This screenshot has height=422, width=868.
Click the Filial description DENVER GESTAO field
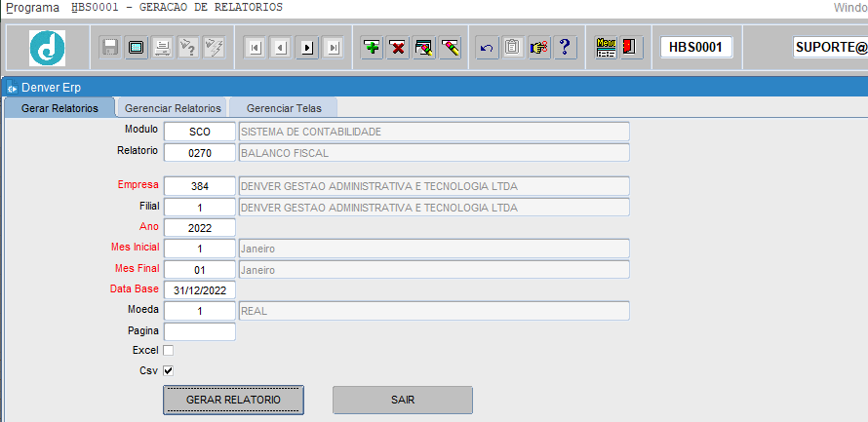pyautogui.click(x=434, y=208)
